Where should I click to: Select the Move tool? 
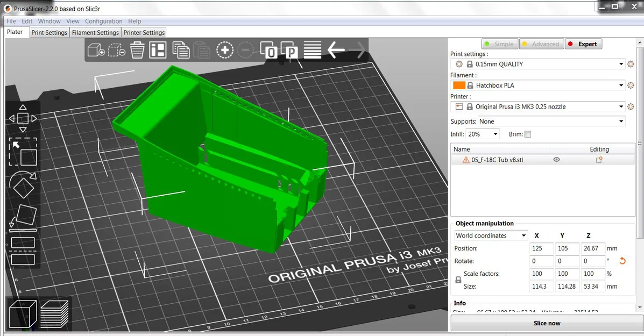(x=23, y=119)
